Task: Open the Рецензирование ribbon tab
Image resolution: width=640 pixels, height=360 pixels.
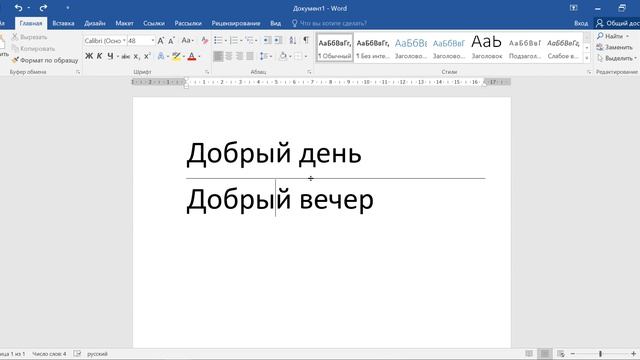Action: 236,23
